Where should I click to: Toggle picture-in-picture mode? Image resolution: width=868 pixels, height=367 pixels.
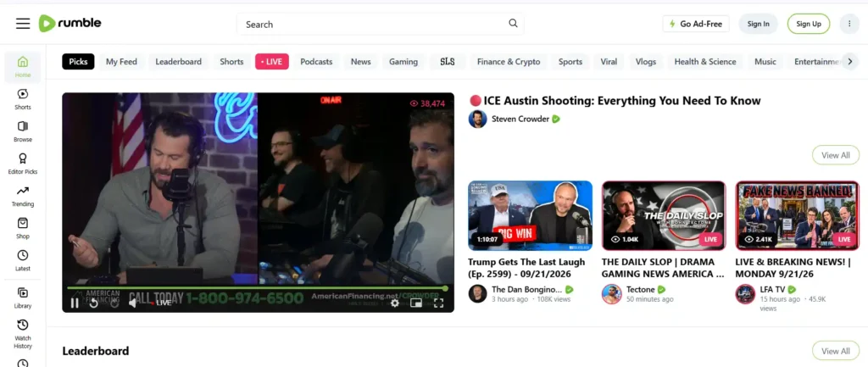(416, 303)
